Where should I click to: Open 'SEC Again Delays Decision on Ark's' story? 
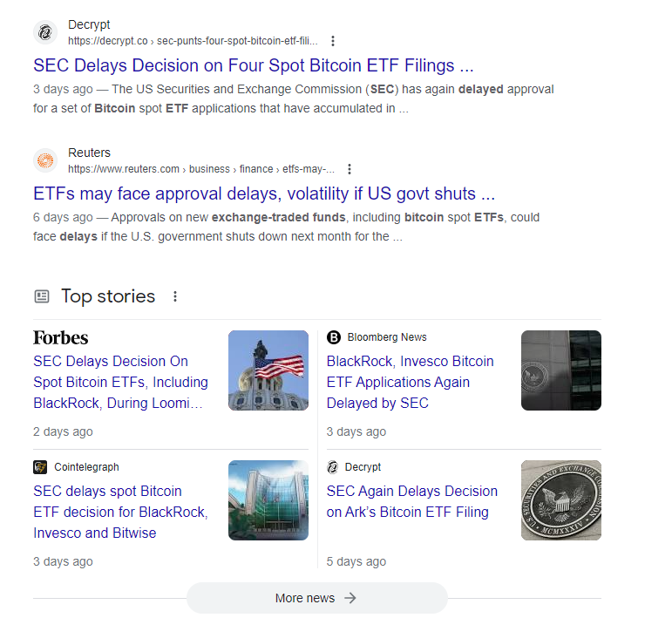click(x=412, y=501)
